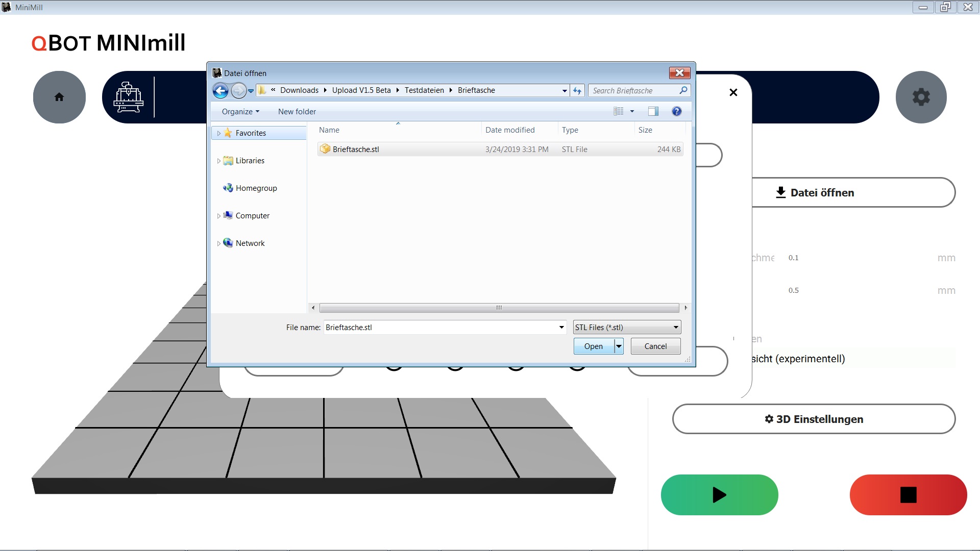Toggle the preview pane
Viewport: 980px width, 551px height.
point(653,111)
